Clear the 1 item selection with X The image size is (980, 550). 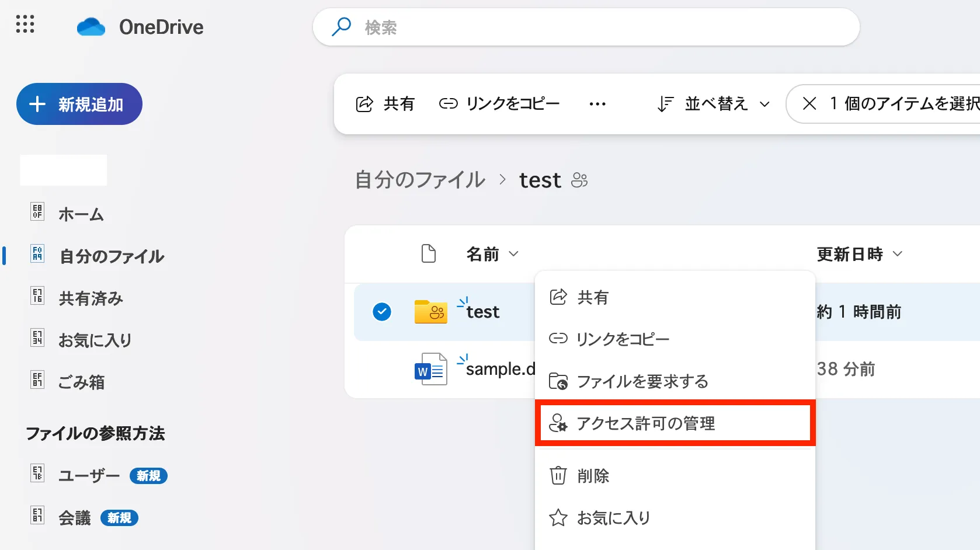click(x=809, y=104)
